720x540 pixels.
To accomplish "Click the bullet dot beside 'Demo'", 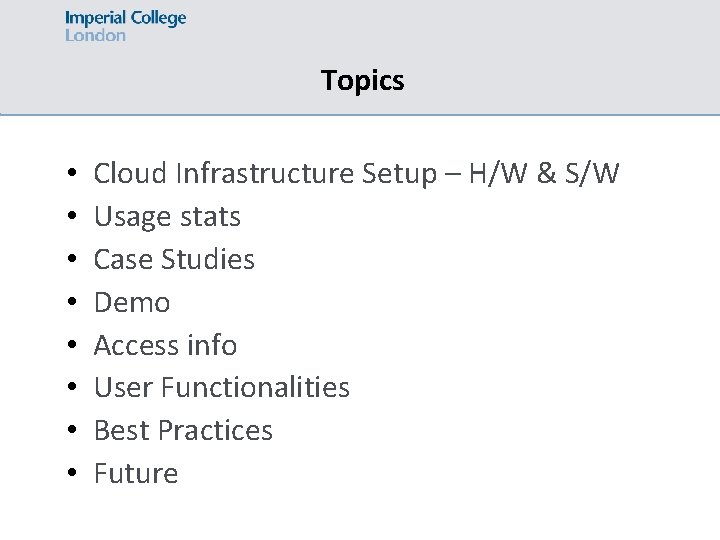I will point(63,303).
